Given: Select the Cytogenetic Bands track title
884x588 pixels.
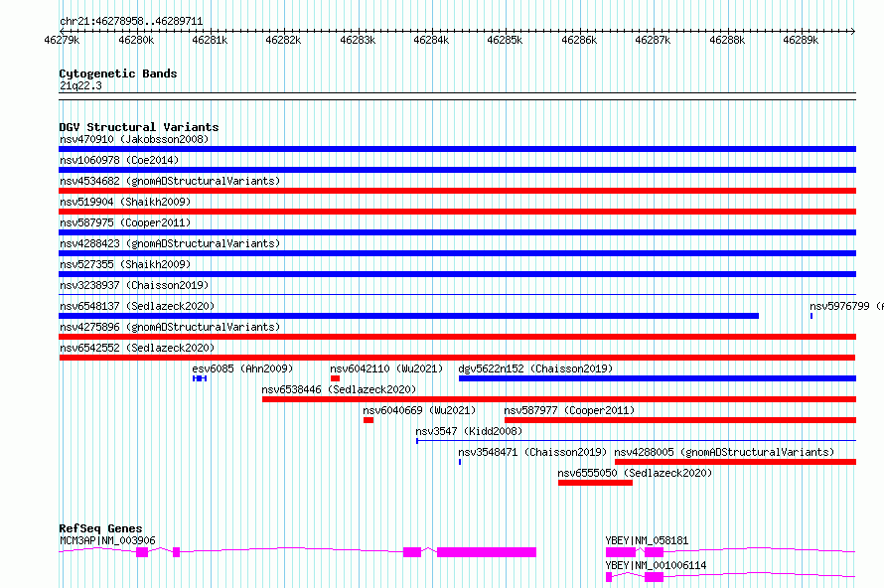Looking at the screenshot, I should tap(118, 73).
